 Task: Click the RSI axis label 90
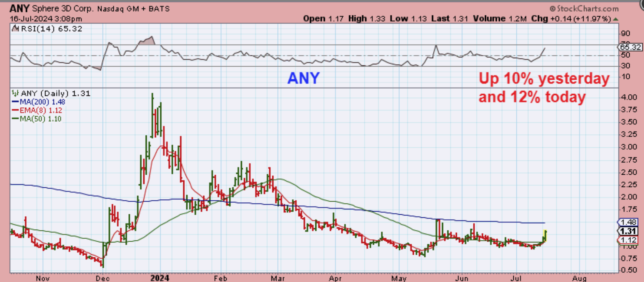click(x=626, y=33)
